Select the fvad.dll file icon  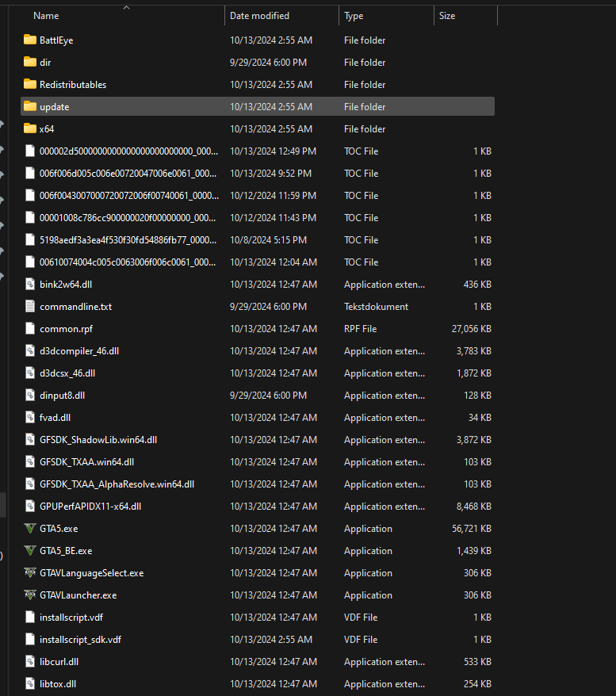point(30,417)
